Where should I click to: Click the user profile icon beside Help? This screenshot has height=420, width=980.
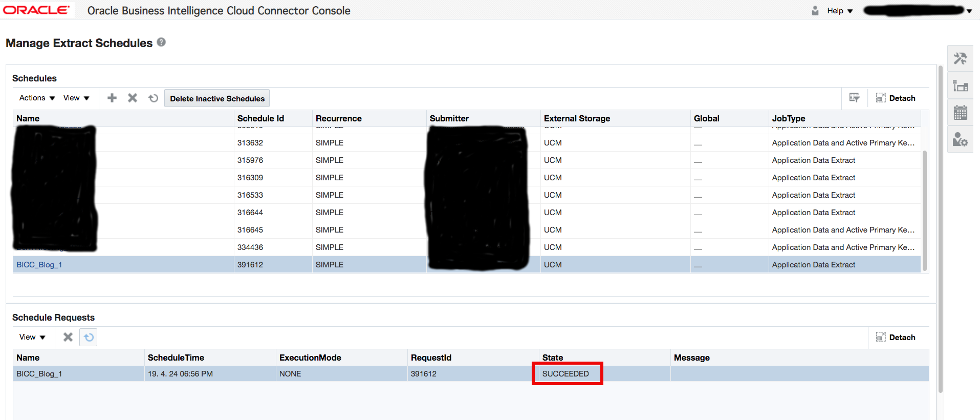pyautogui.click(x=815, y=11)
